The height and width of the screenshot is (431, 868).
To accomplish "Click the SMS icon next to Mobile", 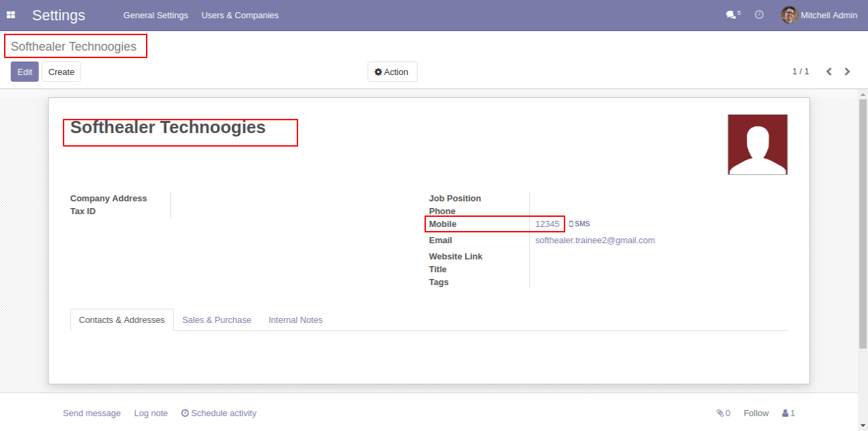I will [x=579, y=224].
